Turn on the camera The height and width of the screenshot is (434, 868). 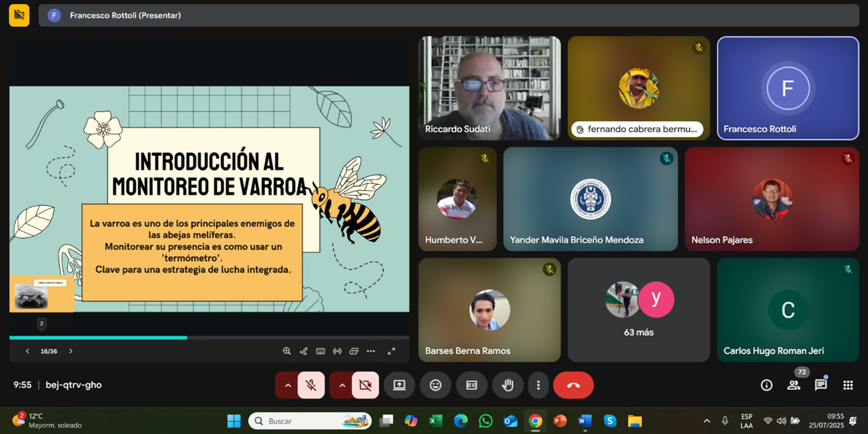click(365, 385)
